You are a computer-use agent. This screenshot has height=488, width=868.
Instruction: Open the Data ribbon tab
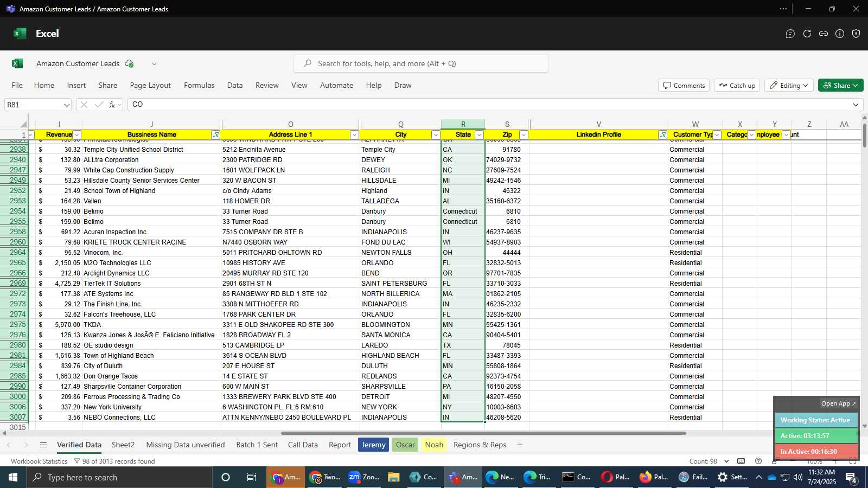tap(234, 85)
